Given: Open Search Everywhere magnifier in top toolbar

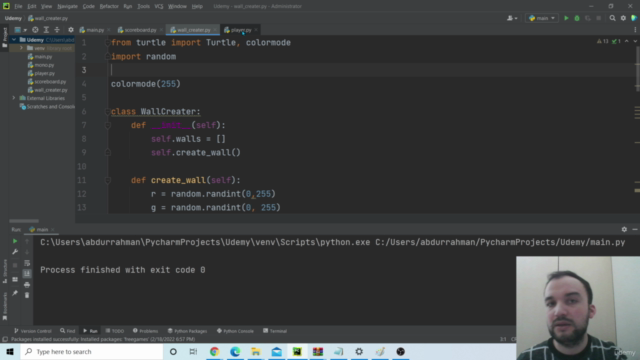Looking at the screenshot, I should point(612,18).
